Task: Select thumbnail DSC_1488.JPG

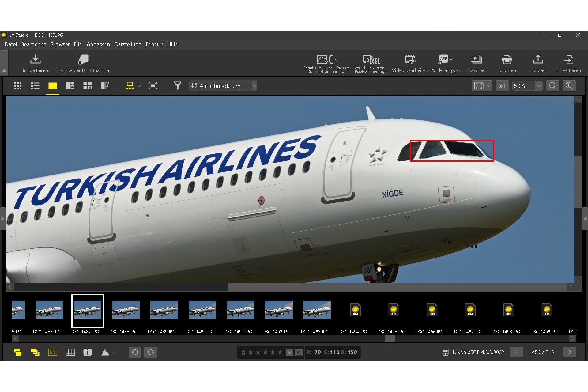Action: click(x=126, y=310)
